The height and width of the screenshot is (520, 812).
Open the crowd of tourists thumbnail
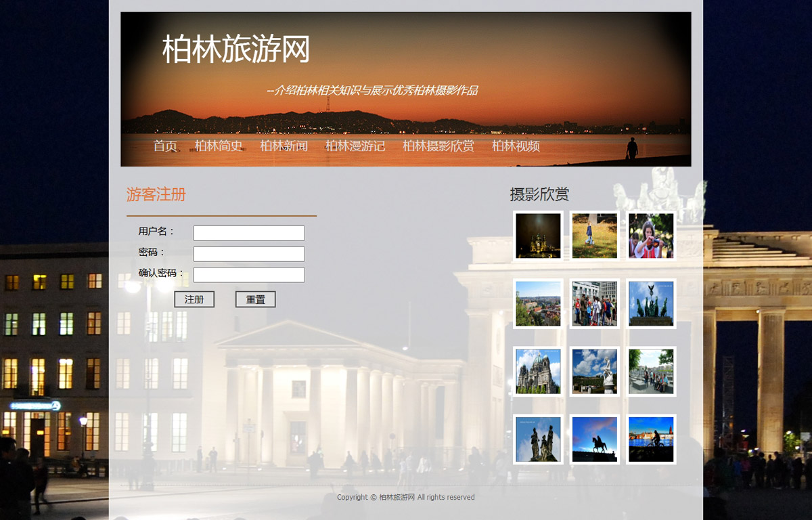[595, 303]
